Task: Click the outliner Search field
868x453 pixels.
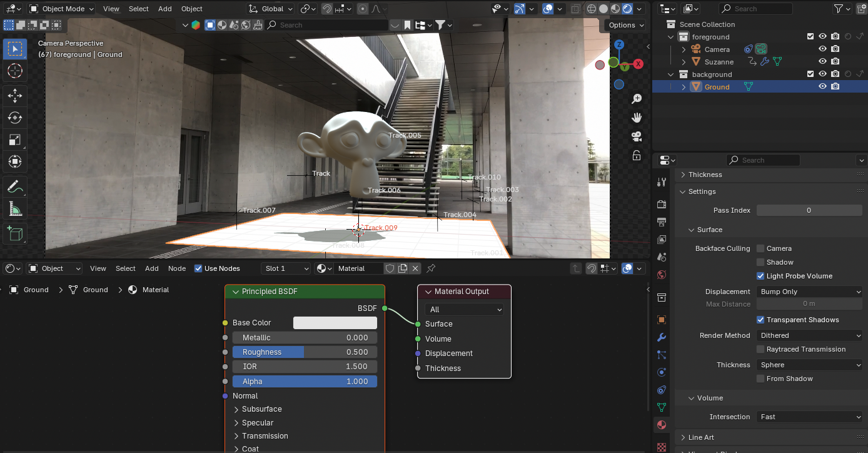Action: pos(755,9)
